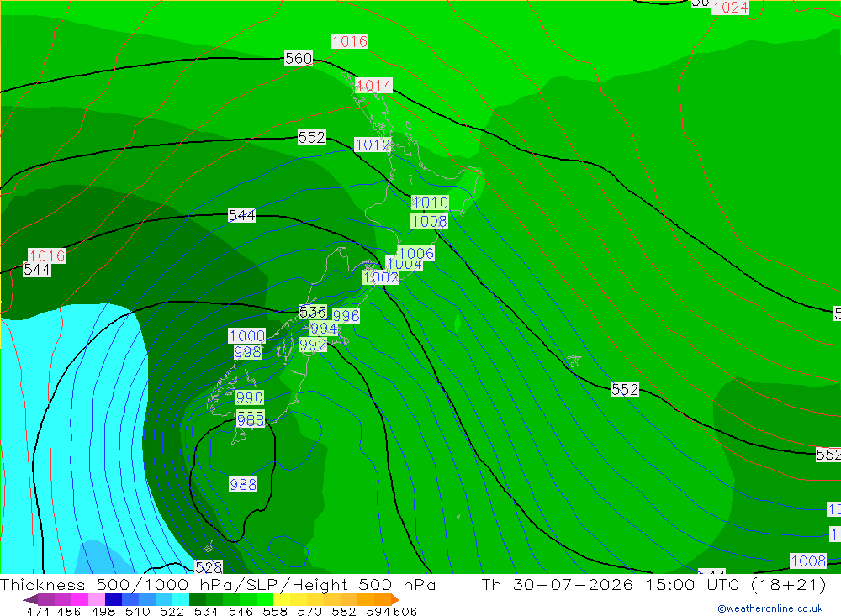Click the blue 1012 isobar label
This screenshot has width=841, height=616.
(x=373, y=145)
